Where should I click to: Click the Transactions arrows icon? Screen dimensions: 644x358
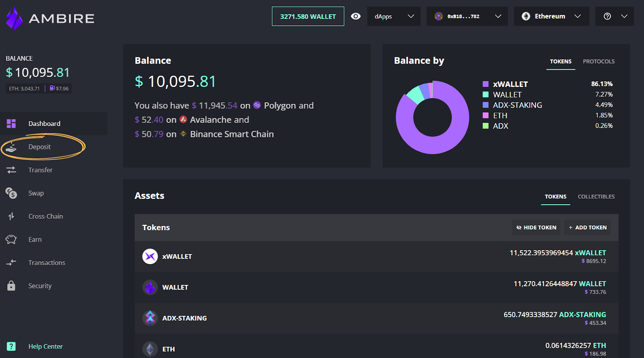(11, 263)
